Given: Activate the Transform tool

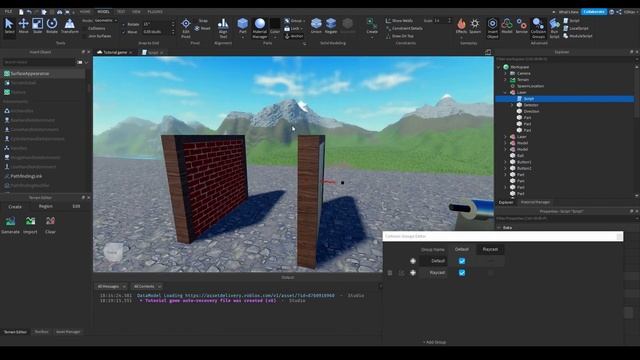Looking at the screenshot, I should click(70, 26).
